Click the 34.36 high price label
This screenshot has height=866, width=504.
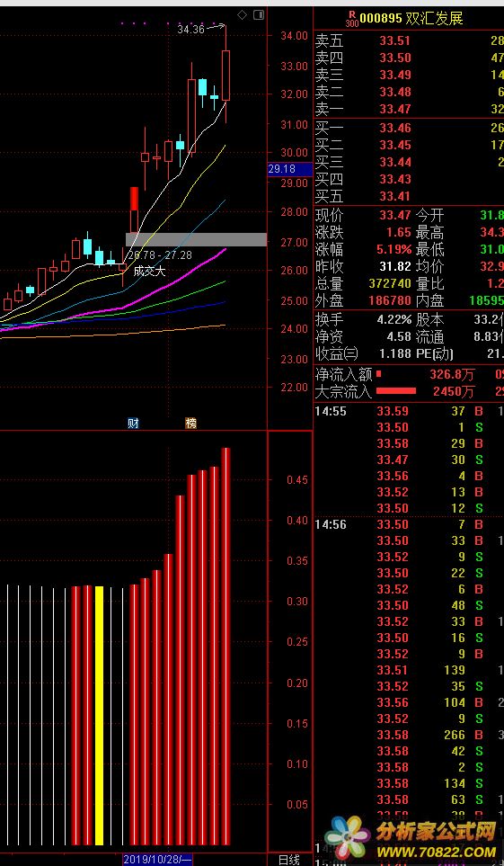(191, 30)
